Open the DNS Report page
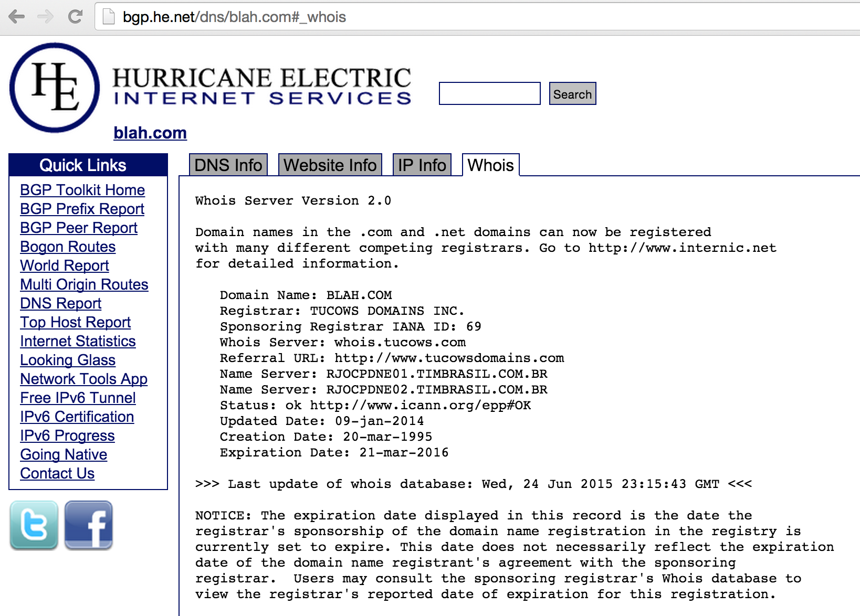860x616 pixels. [x=60, y=303]
